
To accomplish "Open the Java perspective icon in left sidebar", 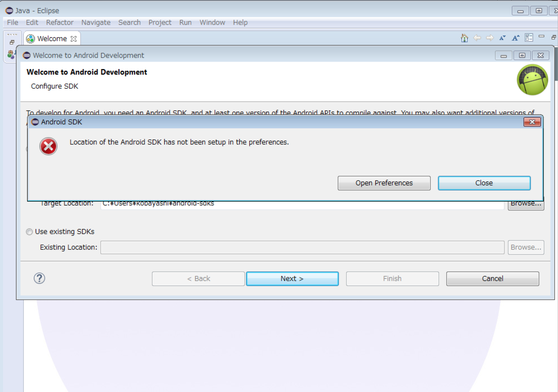I will (x=11, y=54).
